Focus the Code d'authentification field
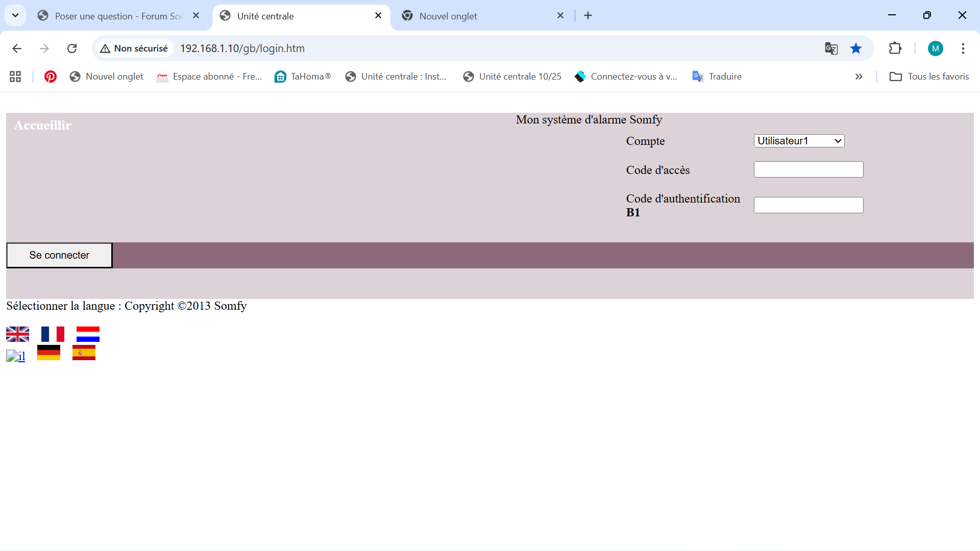 808,205
